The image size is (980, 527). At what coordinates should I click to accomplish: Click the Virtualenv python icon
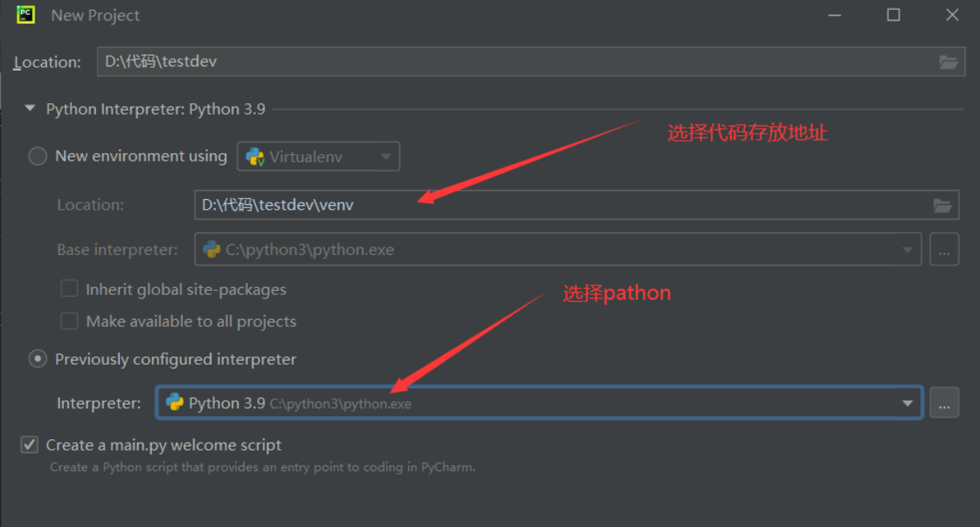coord(255,157)
